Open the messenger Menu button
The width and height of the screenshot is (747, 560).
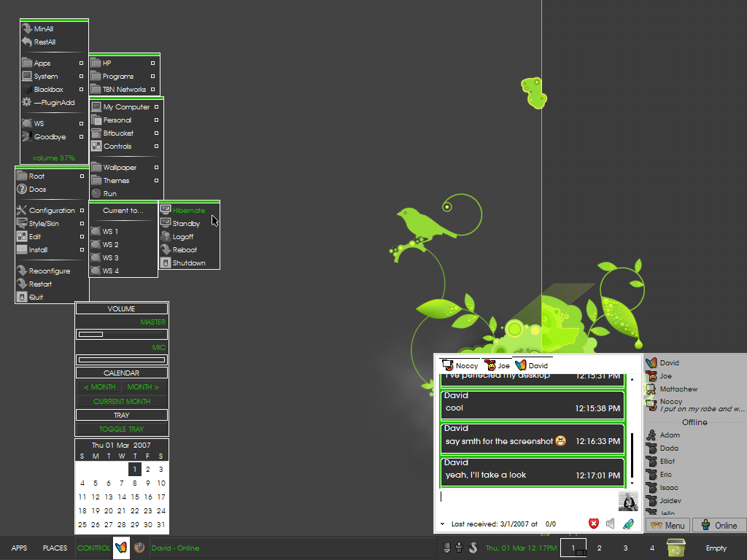tap(668, 525)
